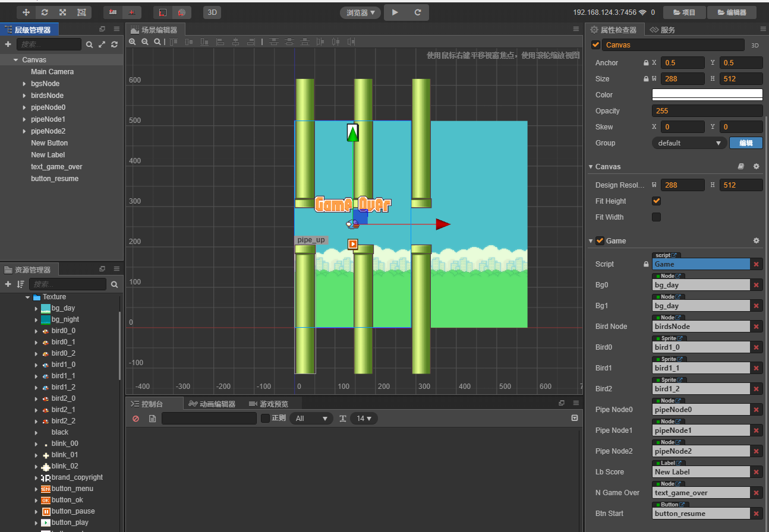769x532 pixels.
Task: Clear the console log
Action: point(135,419)
